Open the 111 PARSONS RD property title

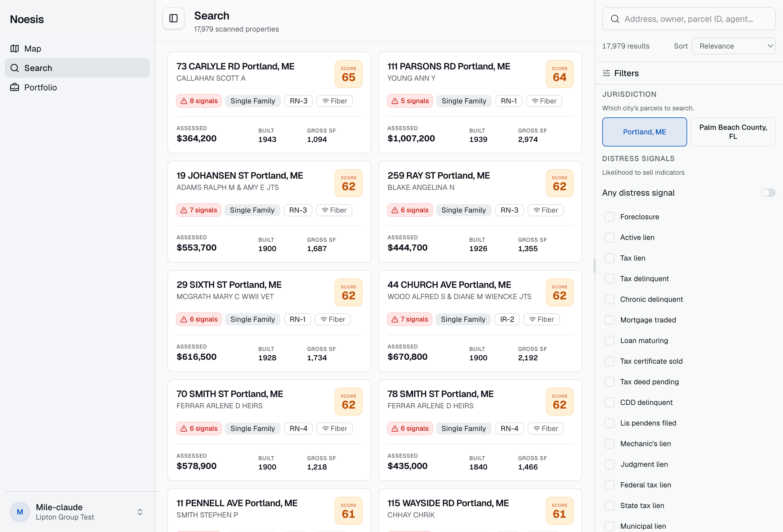pos(449,66)
